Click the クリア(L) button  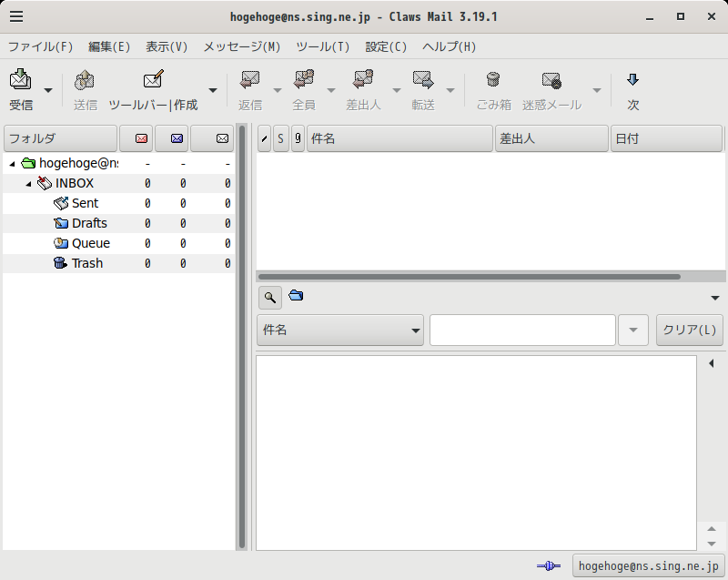[690, 331]
